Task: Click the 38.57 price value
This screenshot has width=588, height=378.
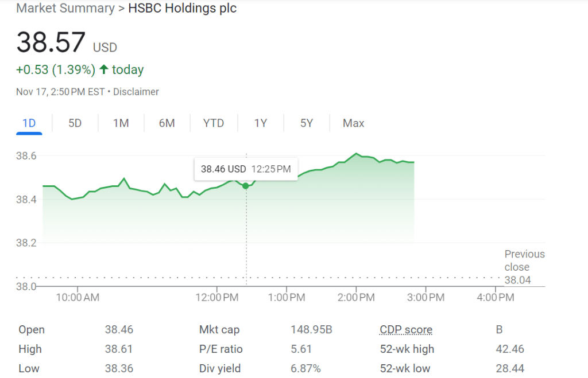Action: point(51,43)
